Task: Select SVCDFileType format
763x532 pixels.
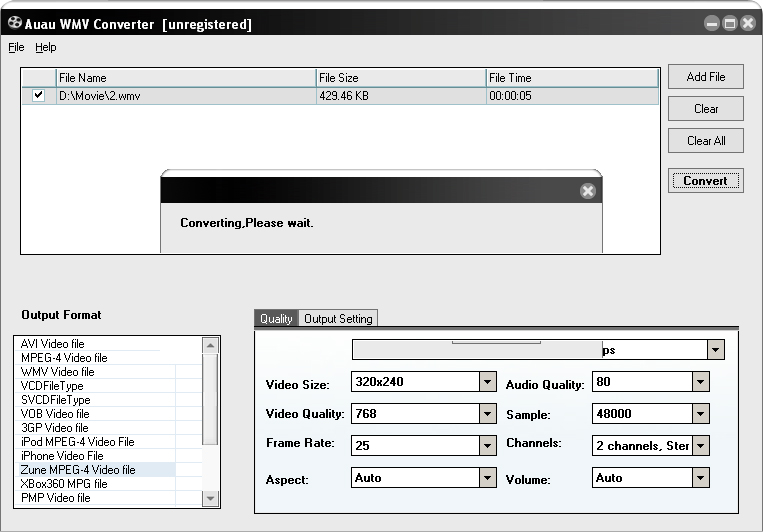Action: pos(55,400)
